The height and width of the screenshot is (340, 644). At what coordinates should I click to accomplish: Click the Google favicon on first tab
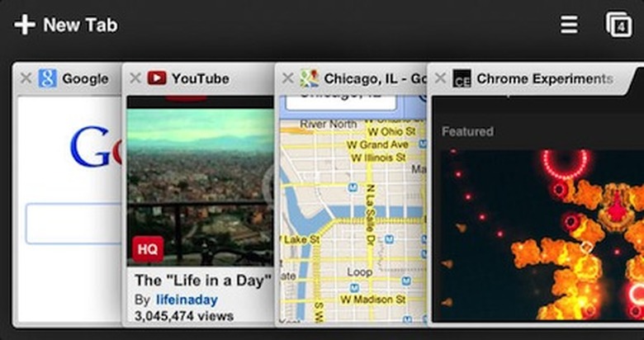point(47,79)
